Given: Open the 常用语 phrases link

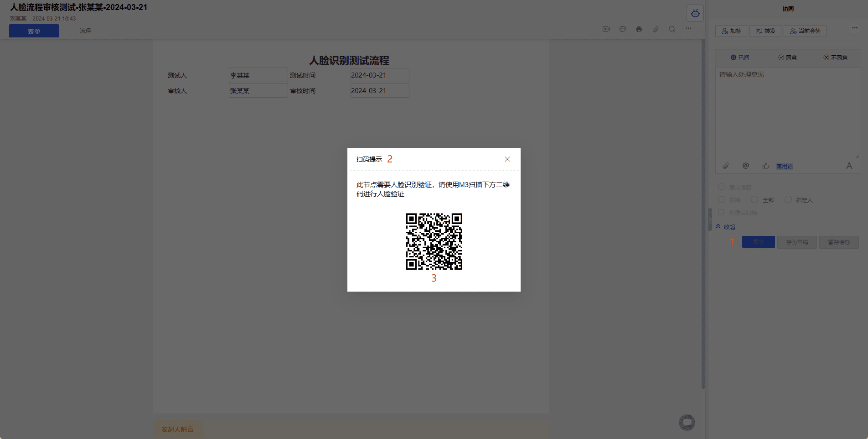Looking at the screenshot, I should coord(785,166).
